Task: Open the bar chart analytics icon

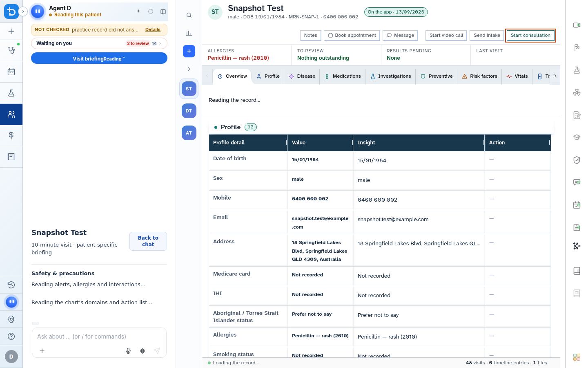Action: (x=189, y=33)
